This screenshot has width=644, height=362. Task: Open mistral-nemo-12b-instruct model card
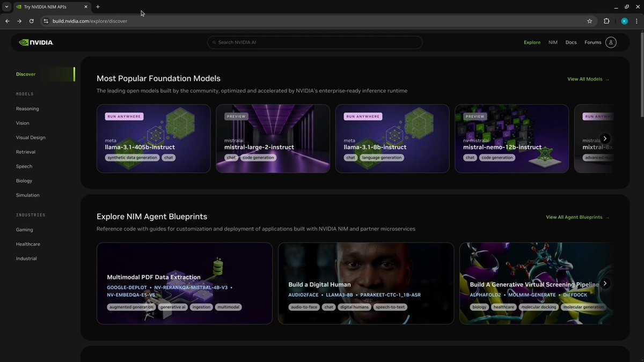[511, 138]
